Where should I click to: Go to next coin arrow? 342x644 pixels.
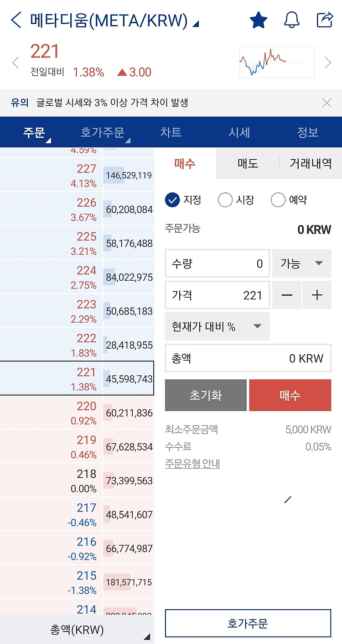click(327, 63)
